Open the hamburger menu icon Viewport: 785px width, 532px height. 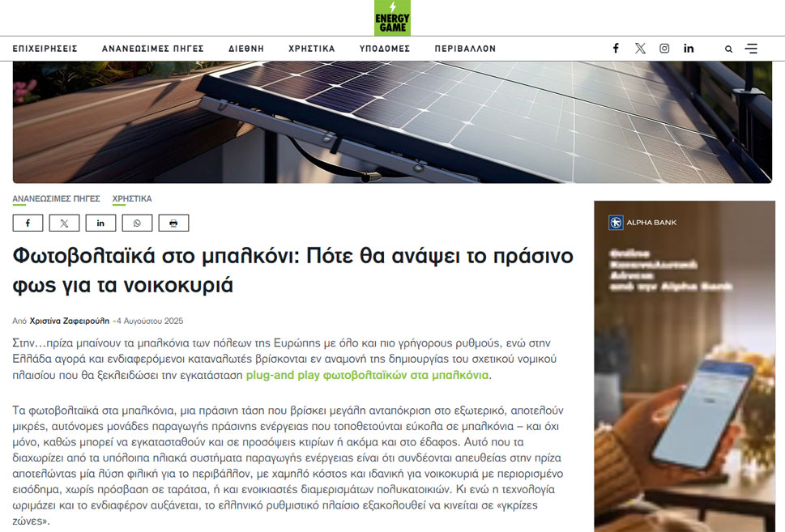(x=751, y=49)
